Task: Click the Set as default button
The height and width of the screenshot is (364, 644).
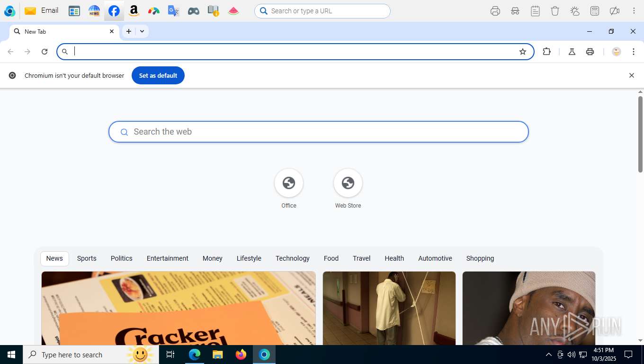Action: point(158,75)
